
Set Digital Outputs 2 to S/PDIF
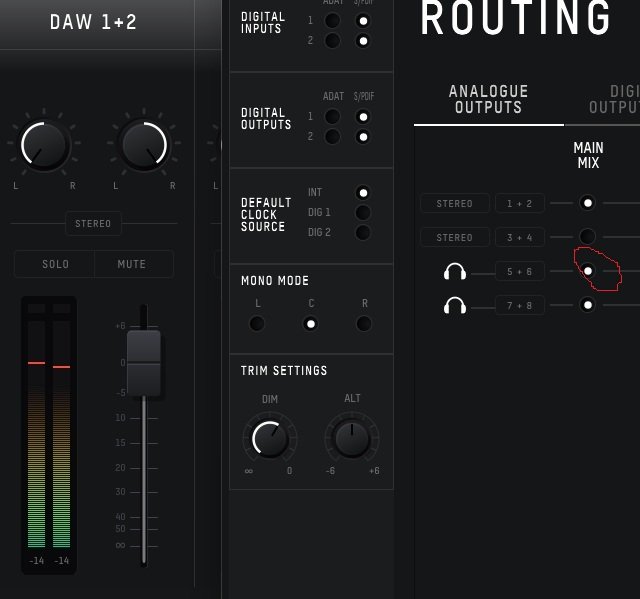tap(363, 137)
